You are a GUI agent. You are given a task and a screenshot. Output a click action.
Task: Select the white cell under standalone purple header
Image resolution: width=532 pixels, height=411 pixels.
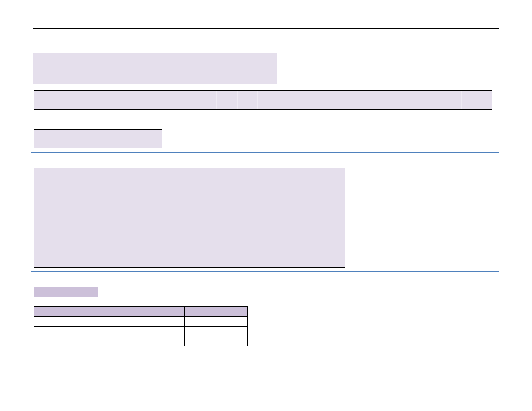tap(66, 302)
